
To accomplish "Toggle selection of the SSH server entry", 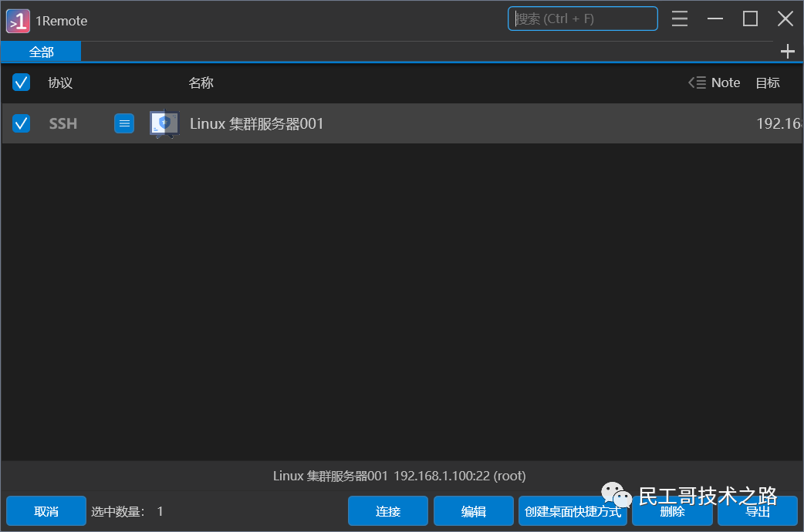I will (x=20, y=123).
